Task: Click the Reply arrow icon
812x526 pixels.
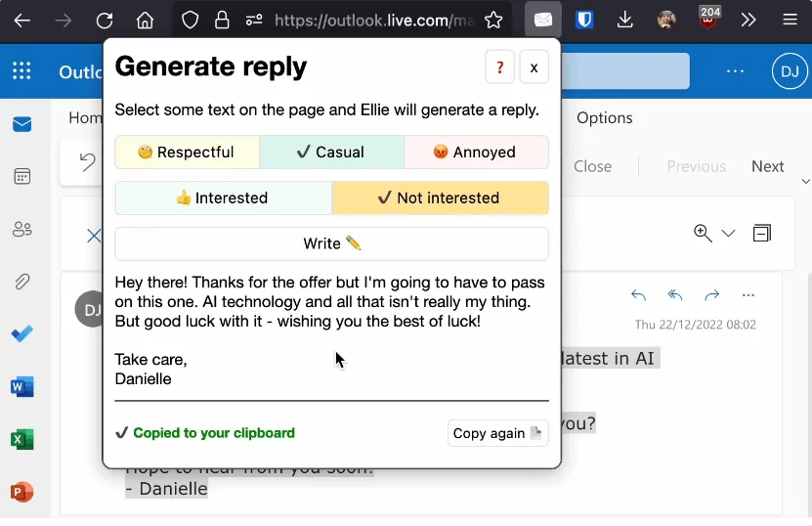Action: (x=638, y=295)
